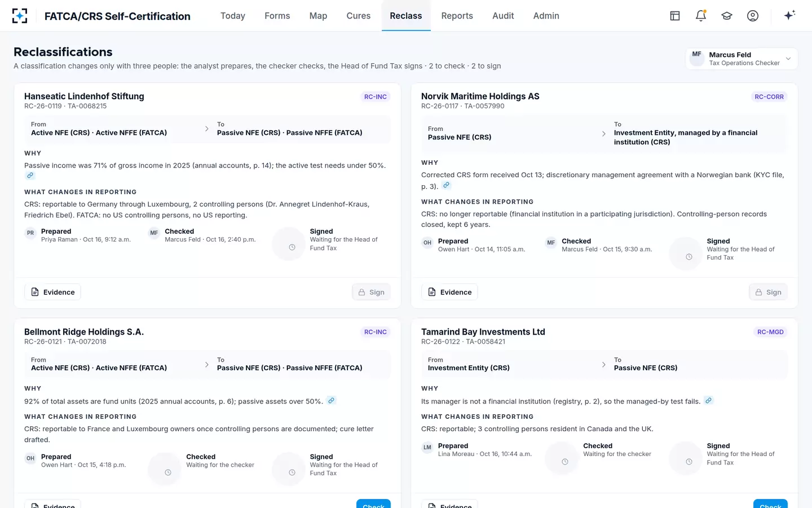Open Evidence for Hanseatic Lindenhof Stiftung
Screen dimensions: 812x508
[53, 292]
